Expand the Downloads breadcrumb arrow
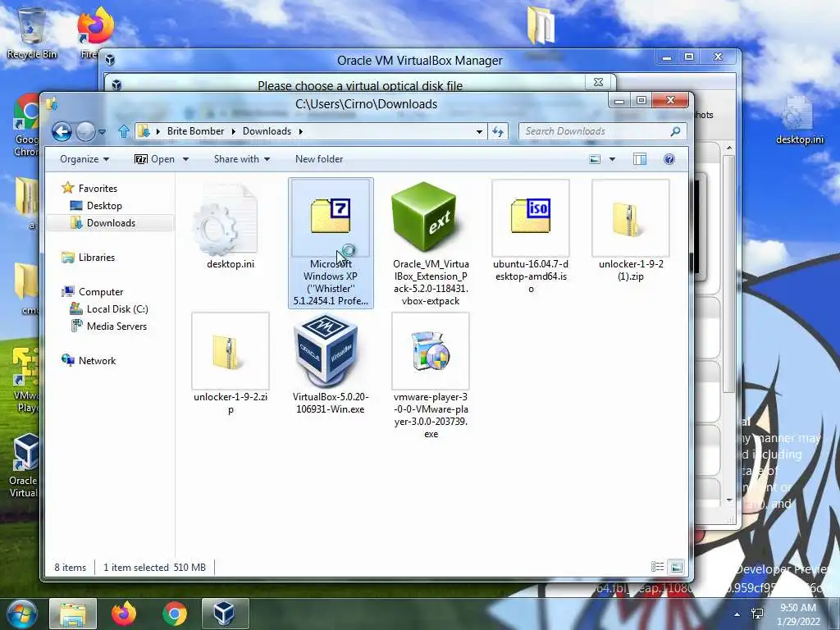Image resolution: width=840 pixels, height=630 pixels. coord(300,131)
